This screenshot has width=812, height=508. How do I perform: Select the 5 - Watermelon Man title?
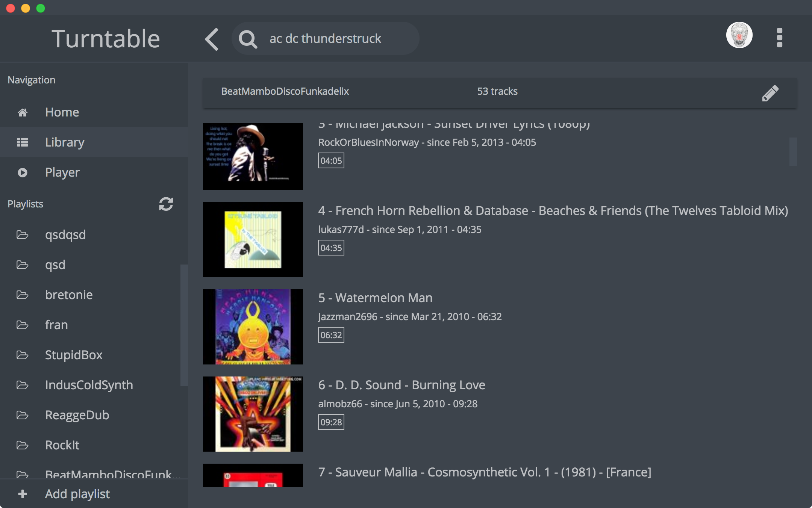(x=375, y=298)
